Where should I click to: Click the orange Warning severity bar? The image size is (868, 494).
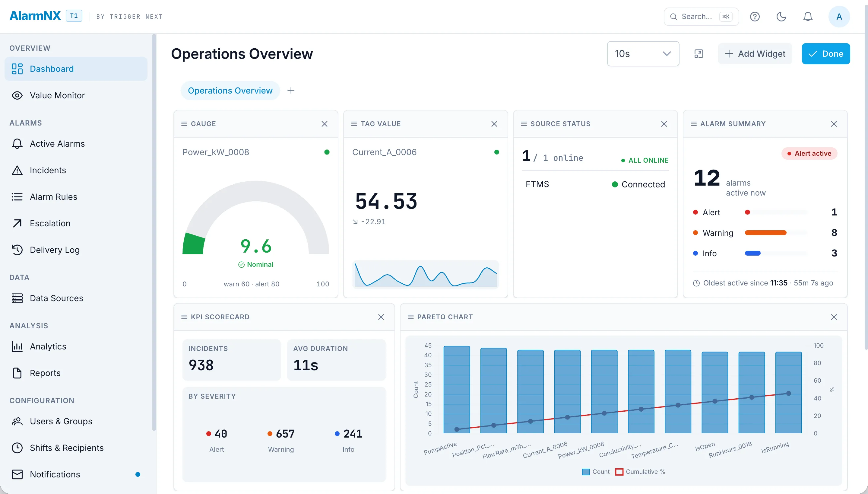(765, 233)
